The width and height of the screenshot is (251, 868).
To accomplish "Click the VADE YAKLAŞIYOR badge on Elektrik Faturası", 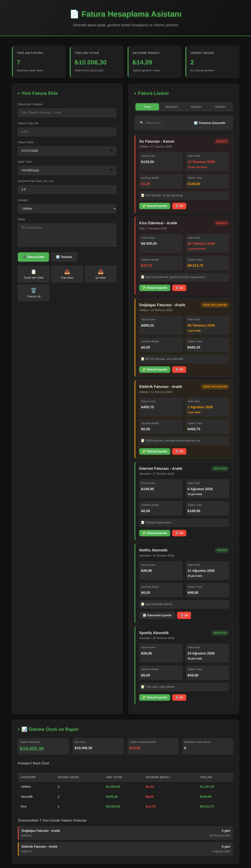I will tap(215, 387).
